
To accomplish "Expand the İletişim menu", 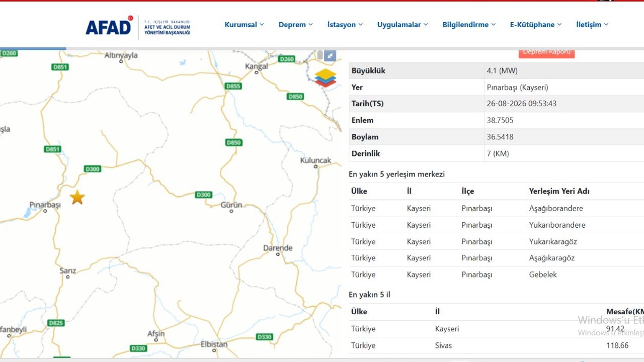I will click(592, 25).
